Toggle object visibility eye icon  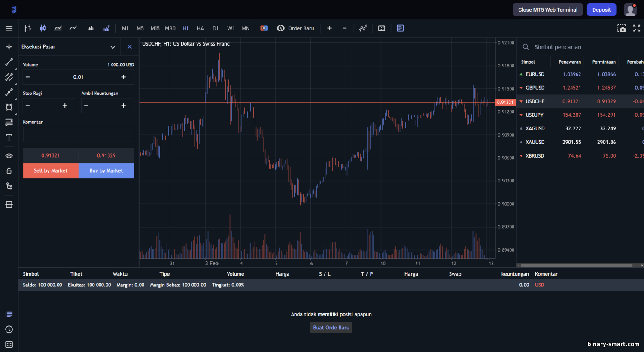click(9, 156)
